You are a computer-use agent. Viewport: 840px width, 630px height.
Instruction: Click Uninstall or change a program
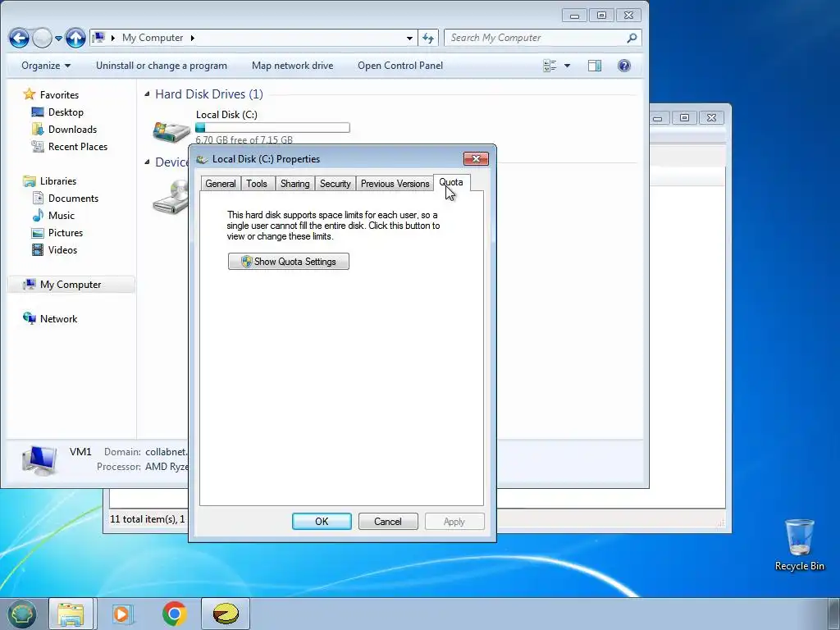(162, 66)
